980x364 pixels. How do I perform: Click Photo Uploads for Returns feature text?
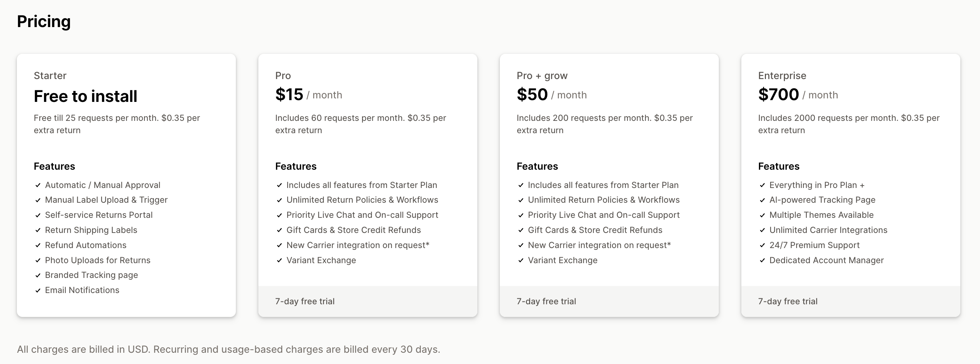(x=98, y=261)
